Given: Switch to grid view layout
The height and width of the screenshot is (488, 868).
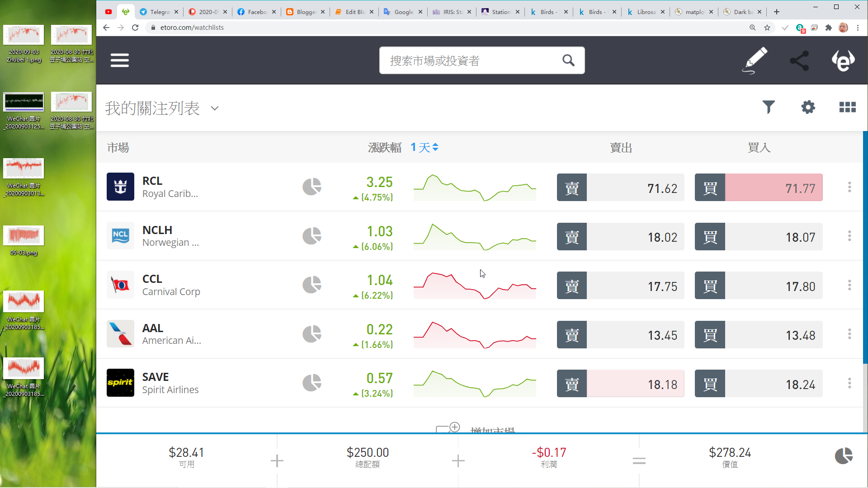Looking at the screenshot, I should [847, 107].
